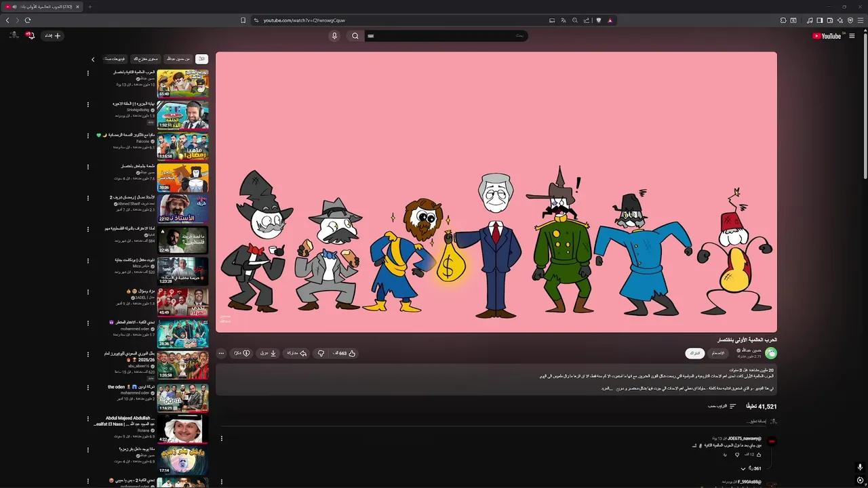Select the 'All' filter chip
The width and height of the screenshot is (868, 488).
click(x=201, y=59)
